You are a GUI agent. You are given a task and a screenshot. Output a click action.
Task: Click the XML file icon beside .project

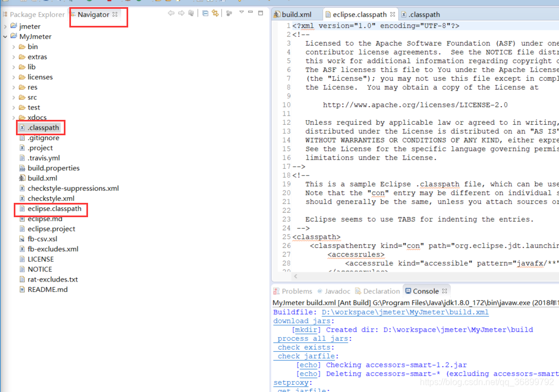[22, 148]
